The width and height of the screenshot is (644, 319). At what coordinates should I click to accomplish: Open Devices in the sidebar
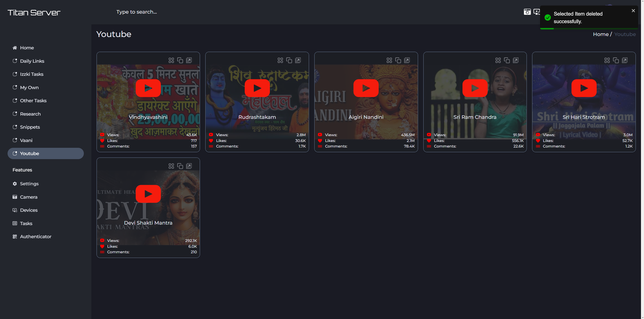[46, 210]
